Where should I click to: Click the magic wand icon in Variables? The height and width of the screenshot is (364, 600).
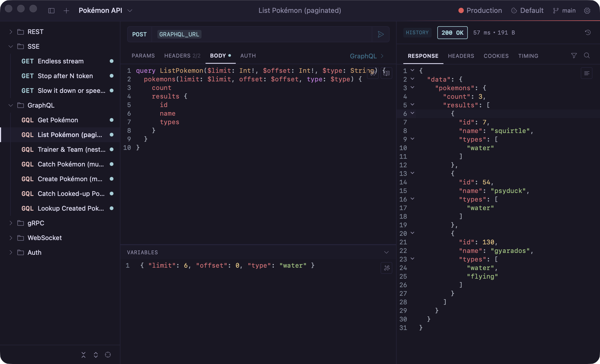pos(386,268)
